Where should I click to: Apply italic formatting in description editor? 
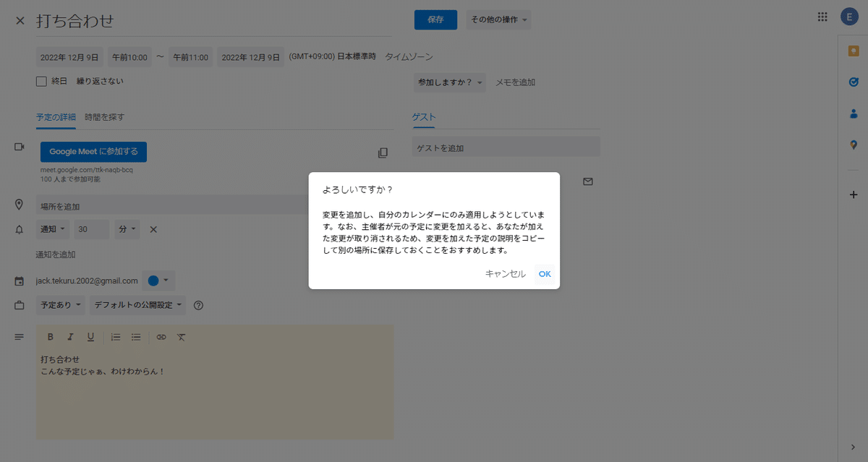pyautogui.click(x=70, y=336)
